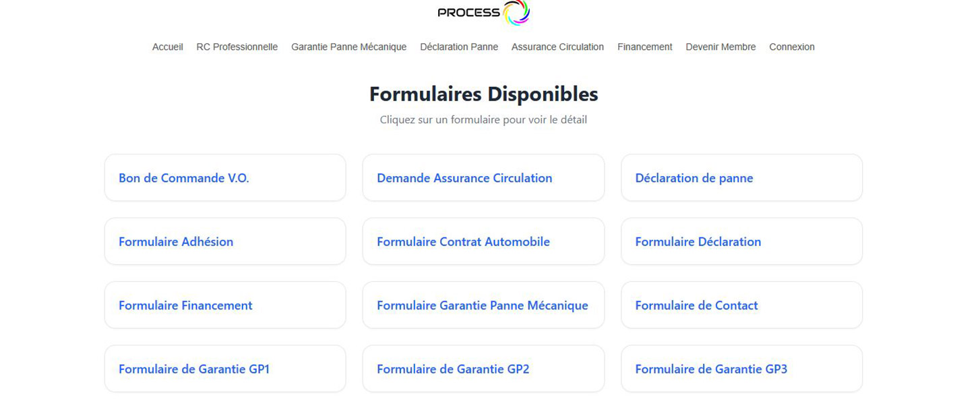View the Formulaire Garantie Panne Mécanique
980x418 pixels.
[x=483, y=305]
